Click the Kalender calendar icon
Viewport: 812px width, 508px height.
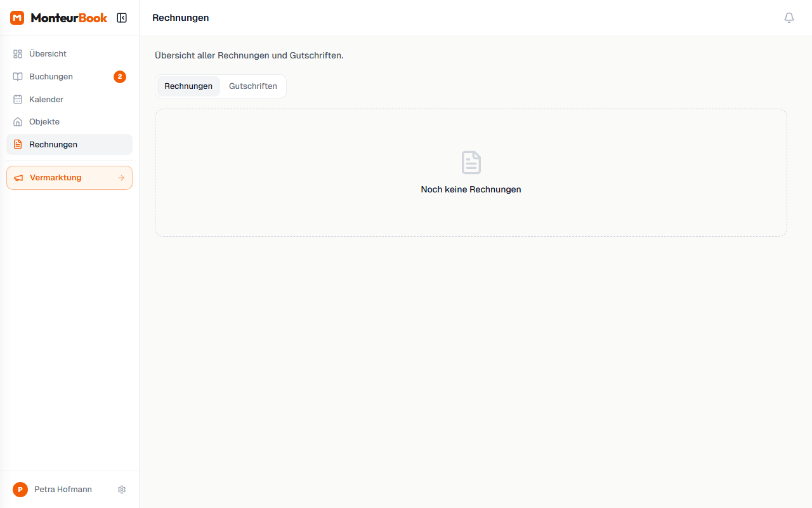(x=18, y=100)
